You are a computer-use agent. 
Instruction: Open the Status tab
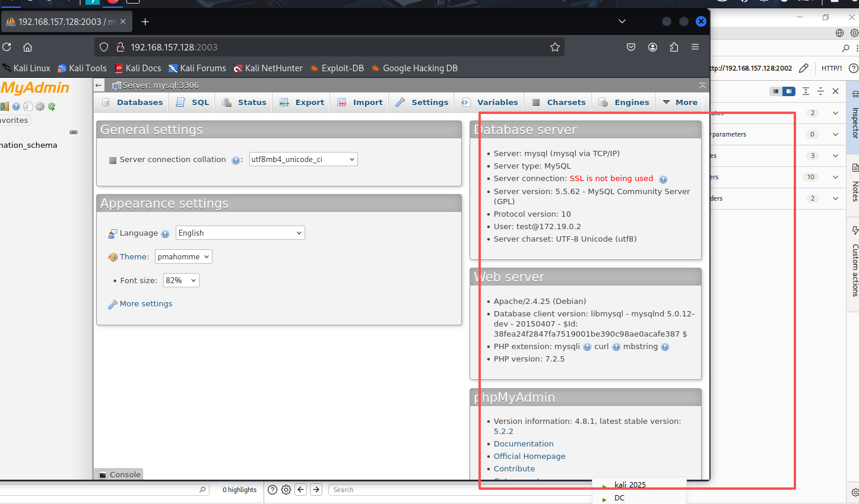click(x=244, y=102)
